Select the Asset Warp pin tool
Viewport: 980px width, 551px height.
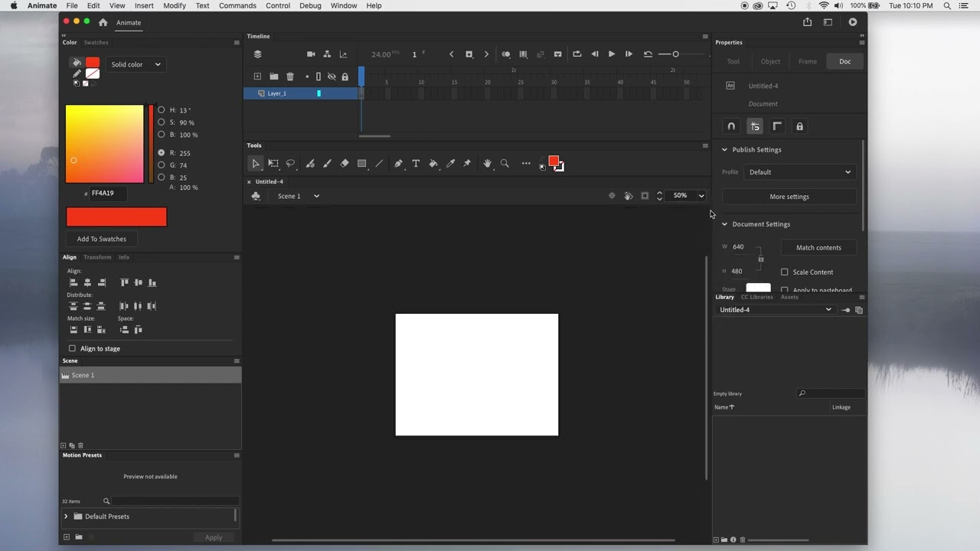click(x=467, y=164)
